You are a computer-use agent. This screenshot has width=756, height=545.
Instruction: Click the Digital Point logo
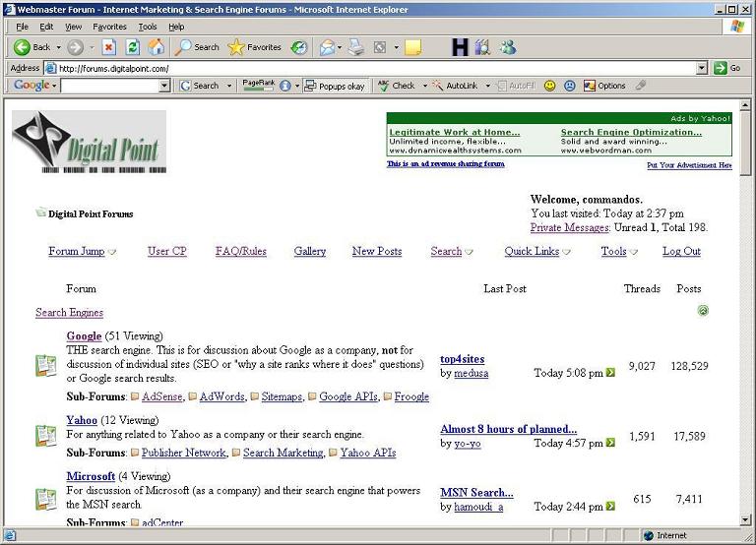(x=90, y=142)
